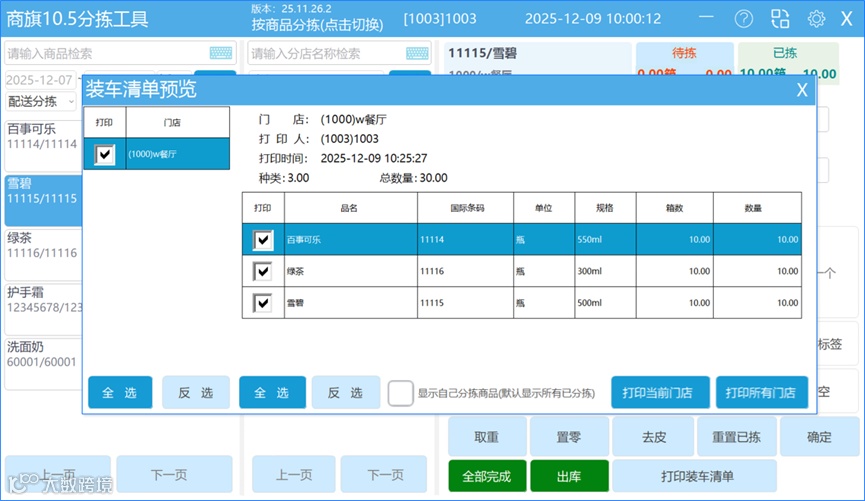The height and width of the screenshot is (501, 865).
Task: Open on-screen keyboard for product search
Action: (221, 53)
